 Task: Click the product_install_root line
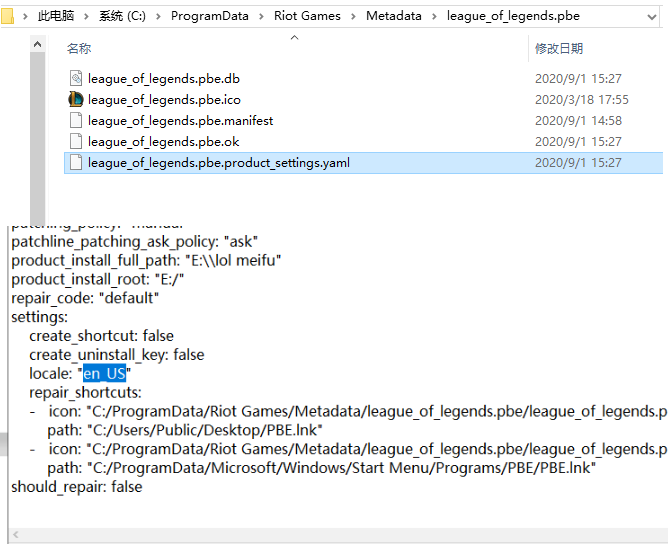tap(98, 279)
